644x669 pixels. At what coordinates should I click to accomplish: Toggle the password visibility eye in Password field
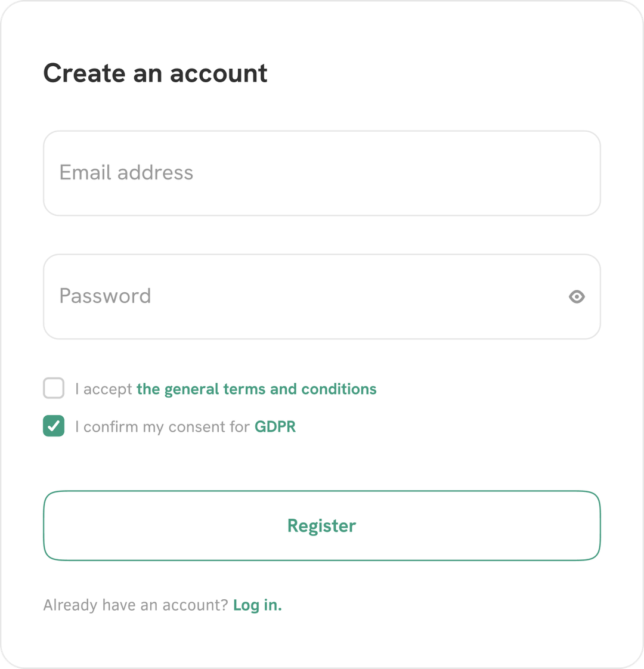577,296
